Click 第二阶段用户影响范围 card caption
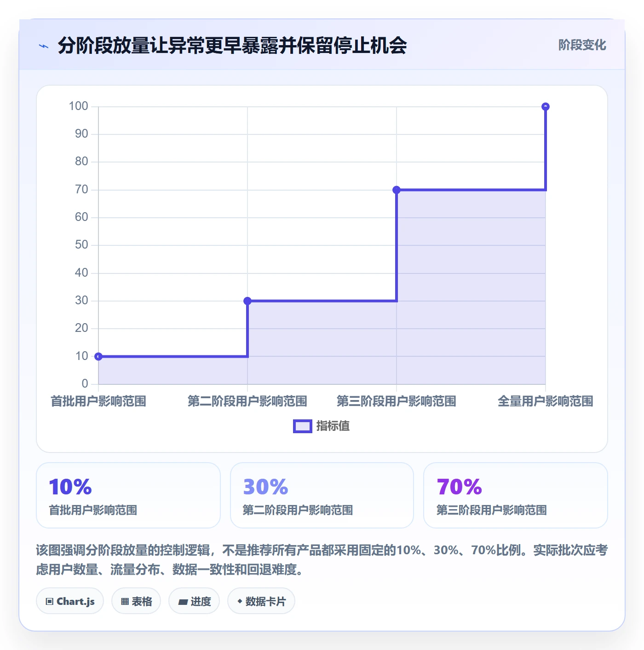The height and width of the screenshot is (650, 644). coord(298,510)
